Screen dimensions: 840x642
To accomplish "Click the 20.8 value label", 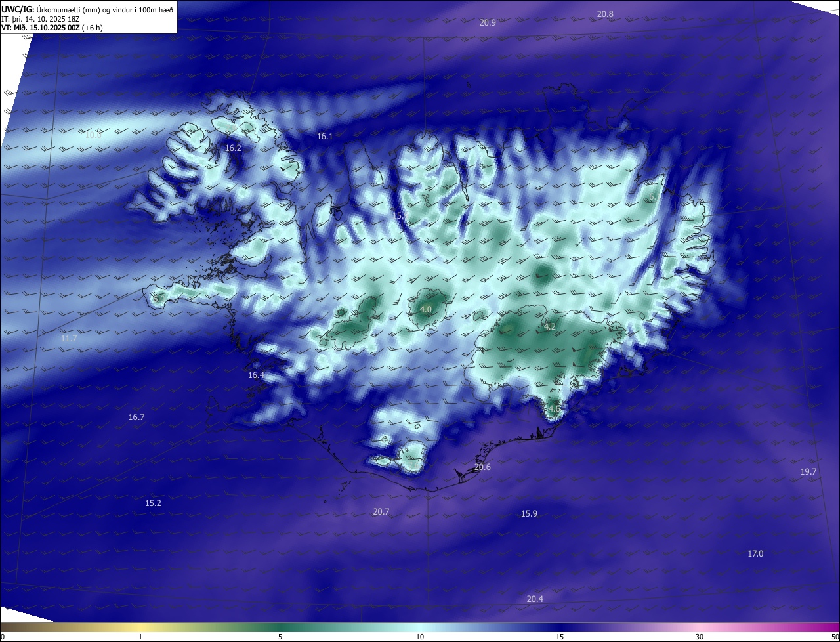I will (605, 14).
